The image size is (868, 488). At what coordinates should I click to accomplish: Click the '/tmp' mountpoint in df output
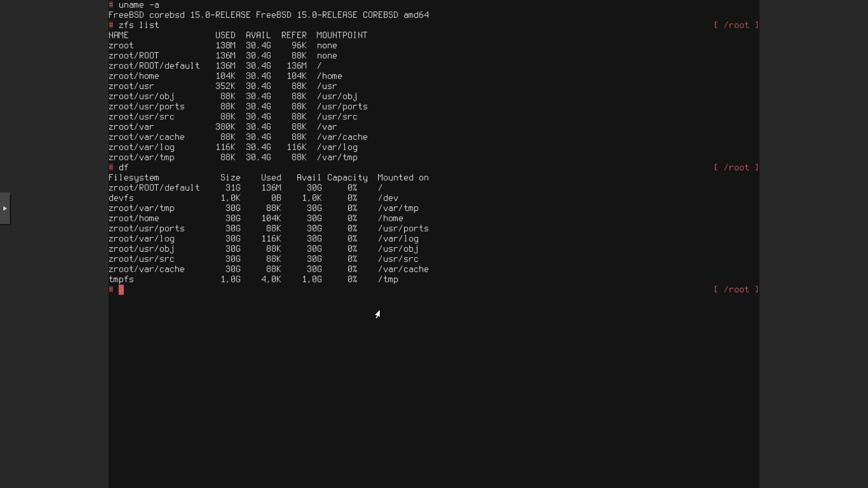tap(388, 279)
